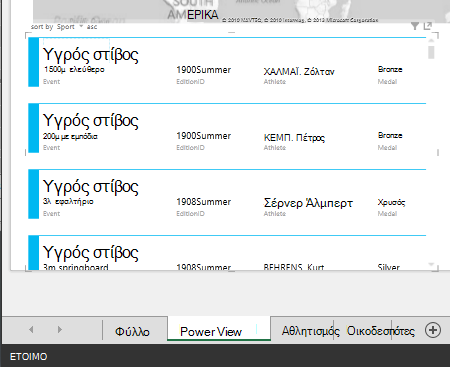450x367 pixels.
Task: Click 1908Summer in the Σέρνερ card
Action: click(204, 202)
